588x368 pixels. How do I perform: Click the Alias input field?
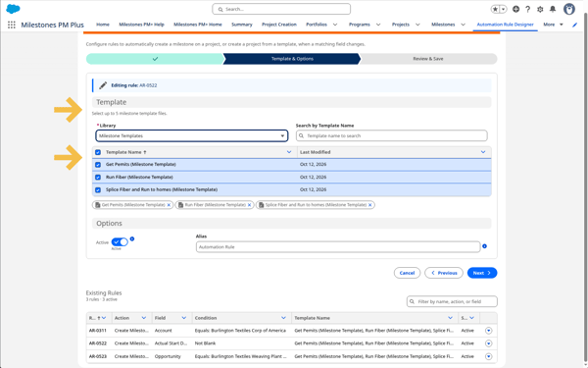tap(338, 247)
